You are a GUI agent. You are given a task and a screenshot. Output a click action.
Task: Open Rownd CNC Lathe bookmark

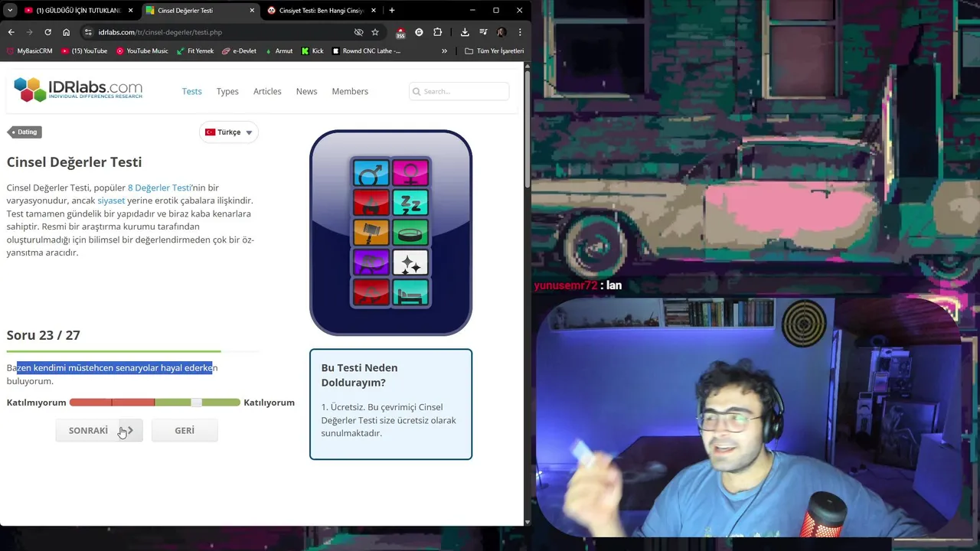tap(367, 51)
